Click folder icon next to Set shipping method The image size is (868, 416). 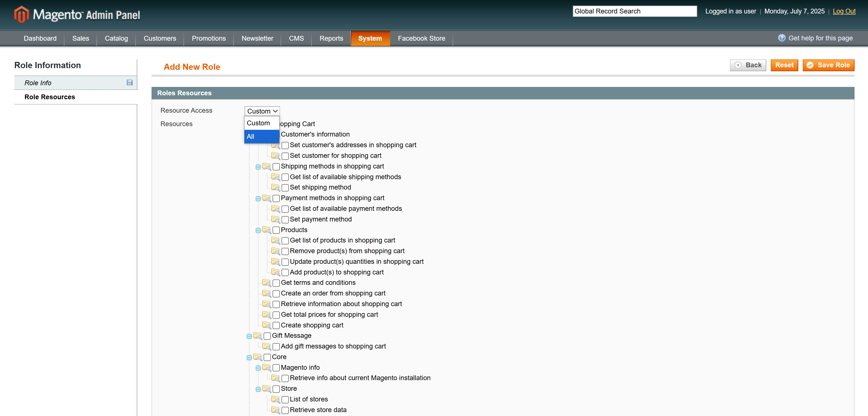276,188
